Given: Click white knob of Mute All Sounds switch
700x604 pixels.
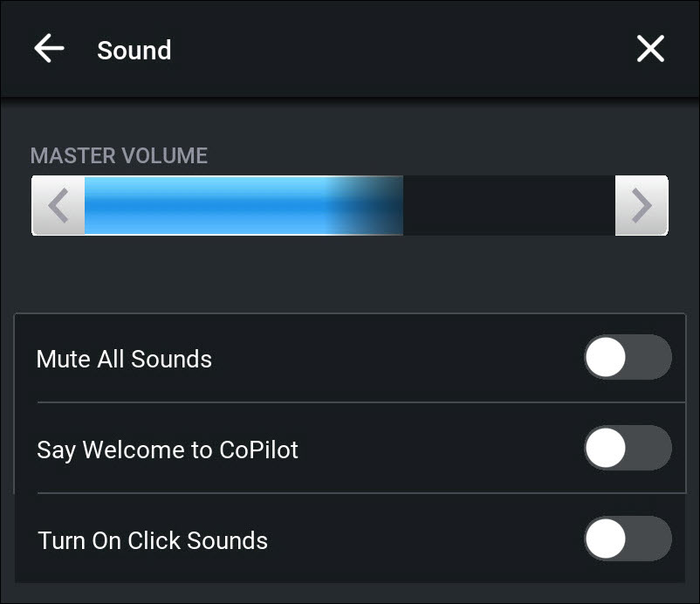Looking at the screenshot, I should tap(606, 357).
